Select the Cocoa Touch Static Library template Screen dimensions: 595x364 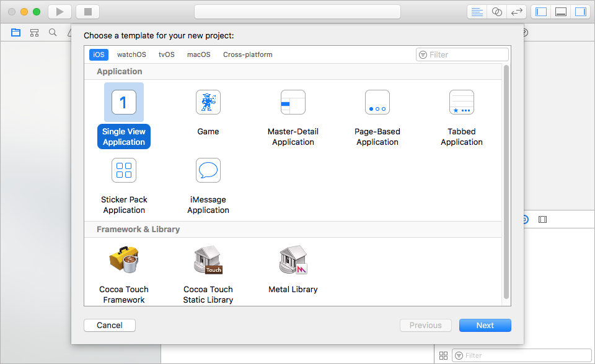point(208,274)
